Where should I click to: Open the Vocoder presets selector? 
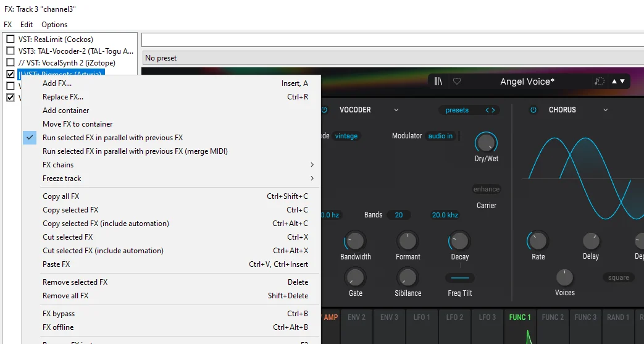tap(457, 110)
